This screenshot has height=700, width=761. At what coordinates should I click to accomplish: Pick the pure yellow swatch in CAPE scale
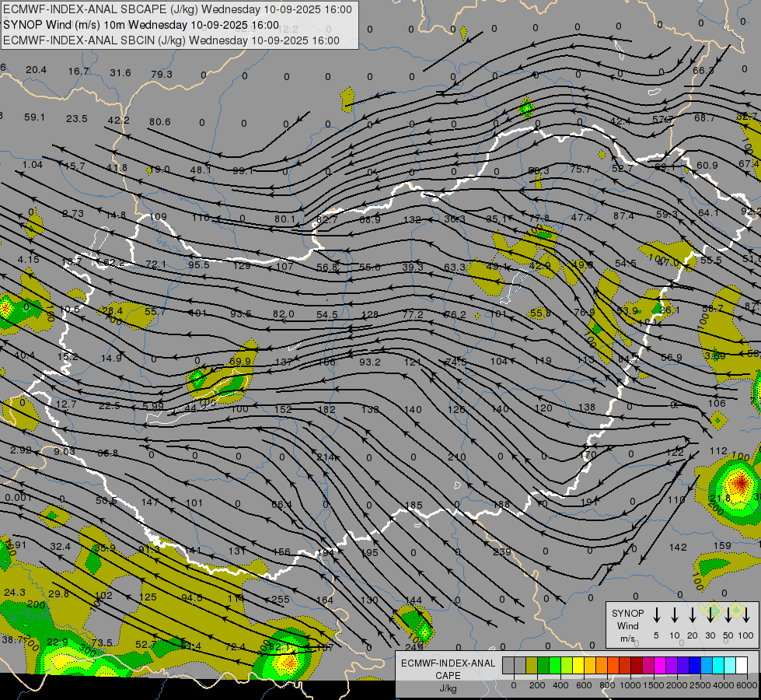coord(578,666)
